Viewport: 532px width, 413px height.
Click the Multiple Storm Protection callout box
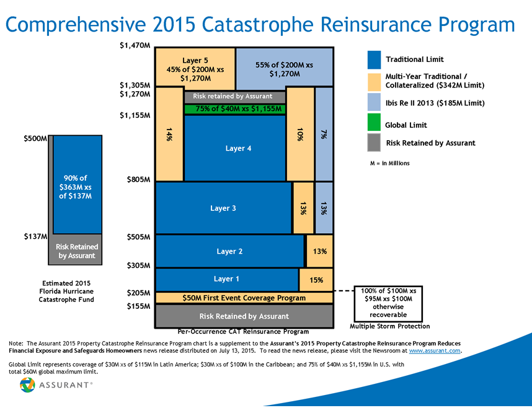click(388, 303)
